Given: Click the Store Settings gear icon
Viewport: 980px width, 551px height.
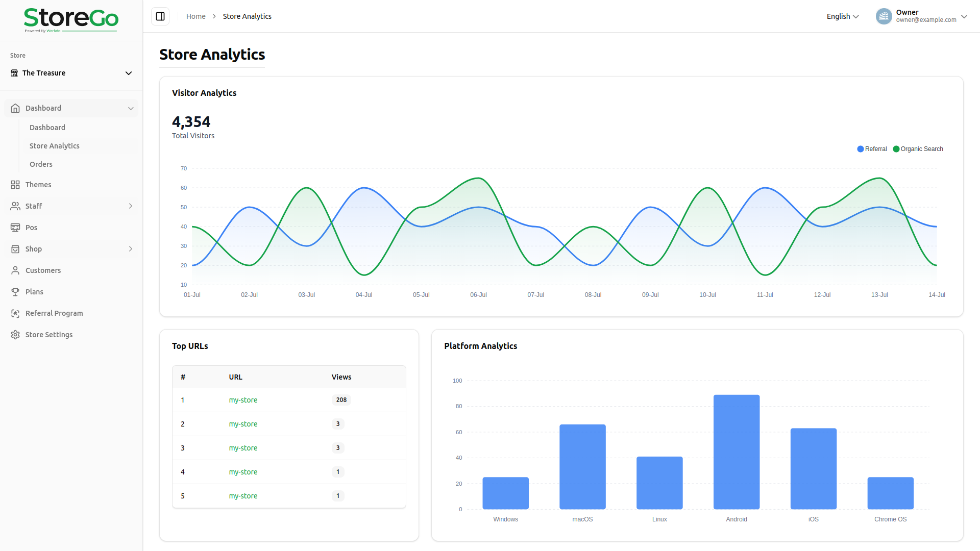Looking at the screenshot, I should click(15, 335).
